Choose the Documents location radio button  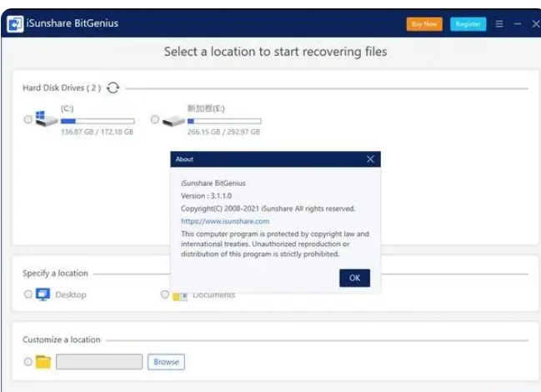165,294
